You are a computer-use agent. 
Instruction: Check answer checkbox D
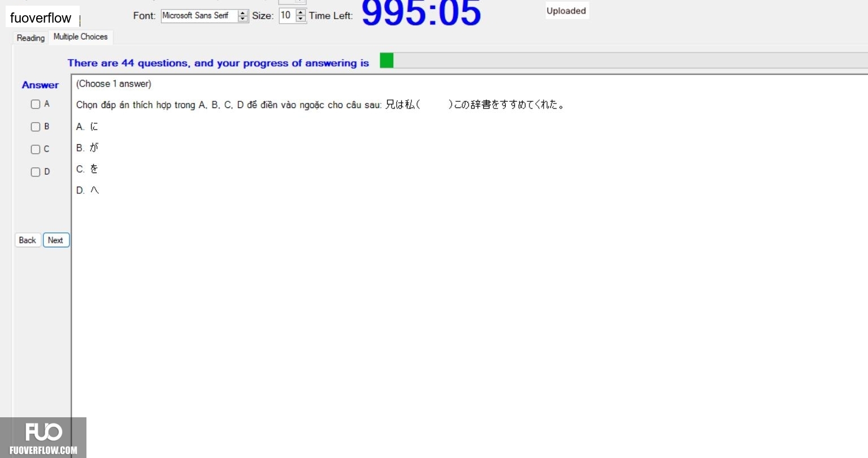[36, 172]
